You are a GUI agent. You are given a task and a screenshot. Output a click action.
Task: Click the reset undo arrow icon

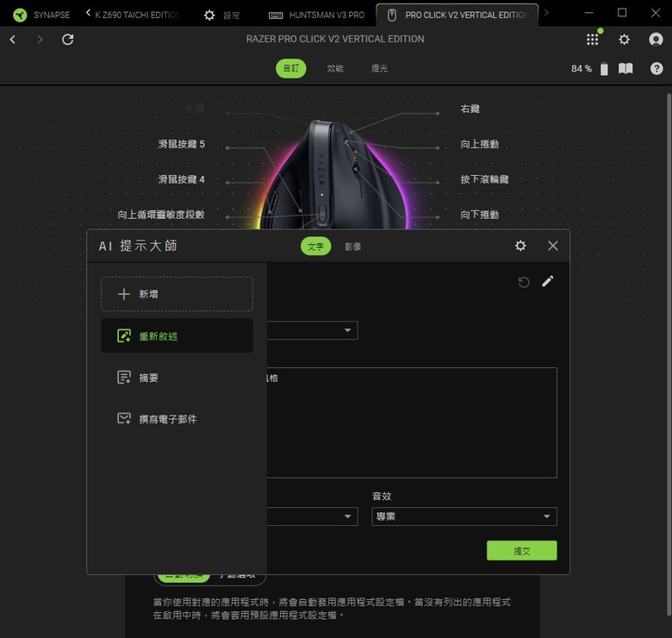pos(524,282)
